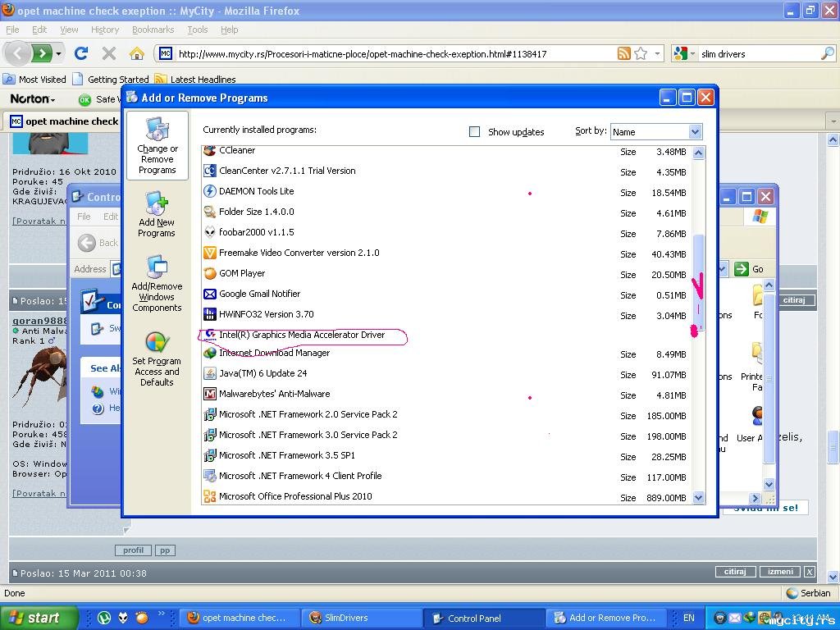Click the EN language indicator in taskbar

(x=688, y=618)
